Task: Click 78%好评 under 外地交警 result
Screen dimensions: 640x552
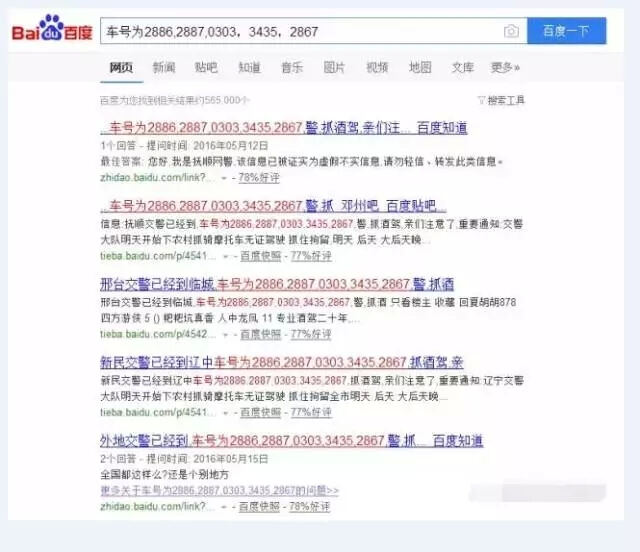Action: click(309, 507)
